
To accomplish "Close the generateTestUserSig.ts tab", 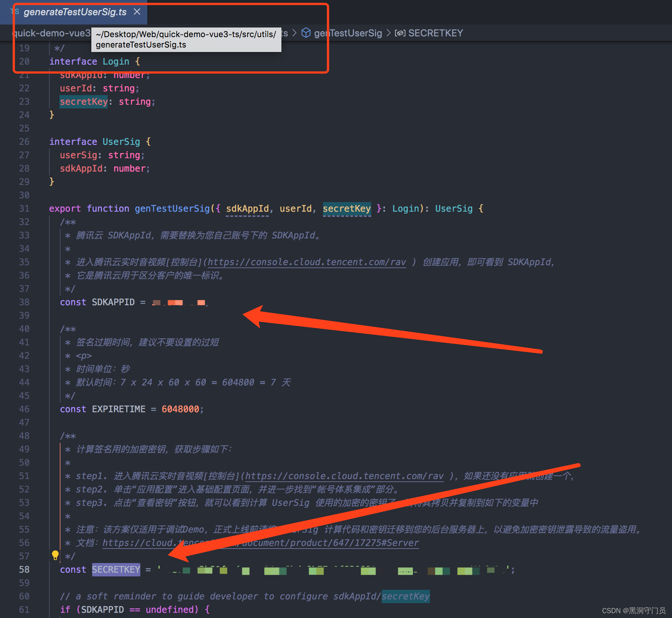I will pos(137,12).
